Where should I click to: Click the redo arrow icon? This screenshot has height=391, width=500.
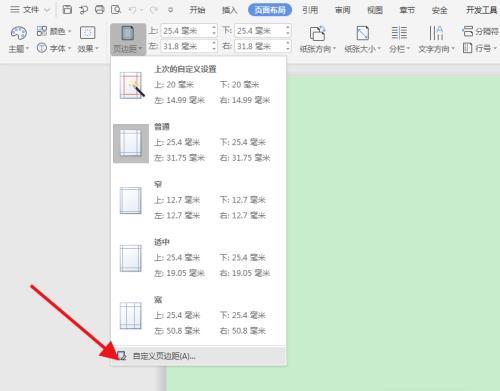click(x=153, y=10)
